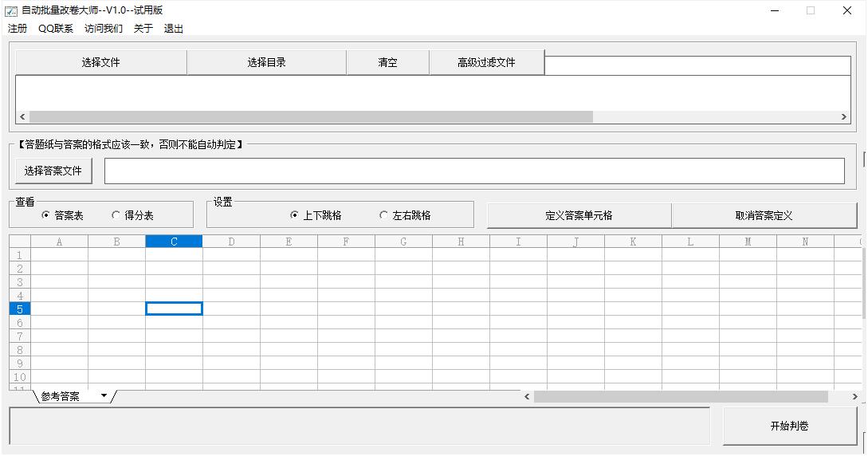Click the answer file path input field
Viewport: 868px width, 456px height.
pos(474,171)
